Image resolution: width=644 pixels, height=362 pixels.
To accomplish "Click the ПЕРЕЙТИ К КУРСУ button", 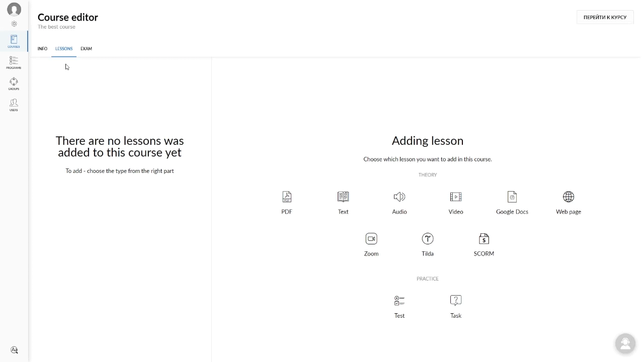I will pos(605,18).
